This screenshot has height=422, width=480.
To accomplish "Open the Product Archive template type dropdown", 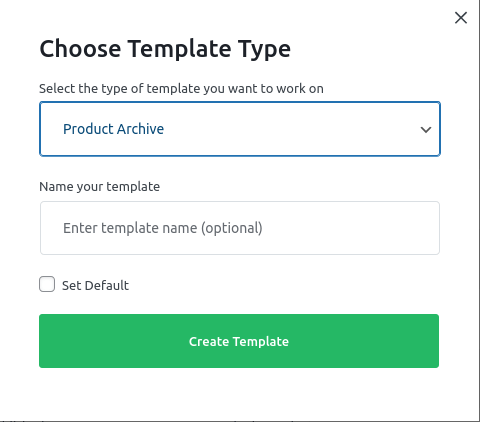I will coord(240,129).
